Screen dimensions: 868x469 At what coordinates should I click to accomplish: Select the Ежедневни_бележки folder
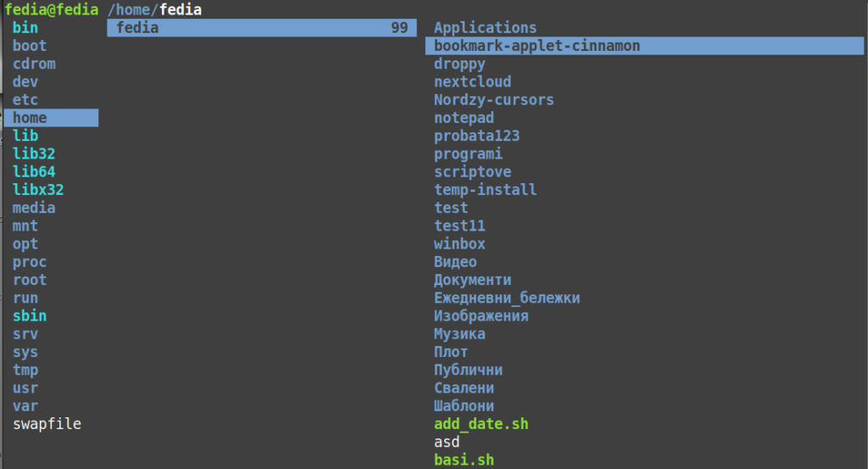click(x=507, y=298)
